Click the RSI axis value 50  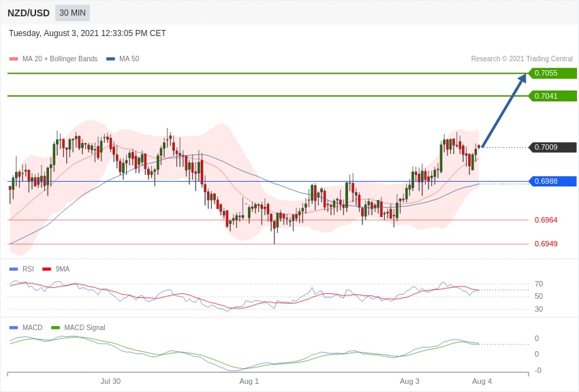click(538, 296)
